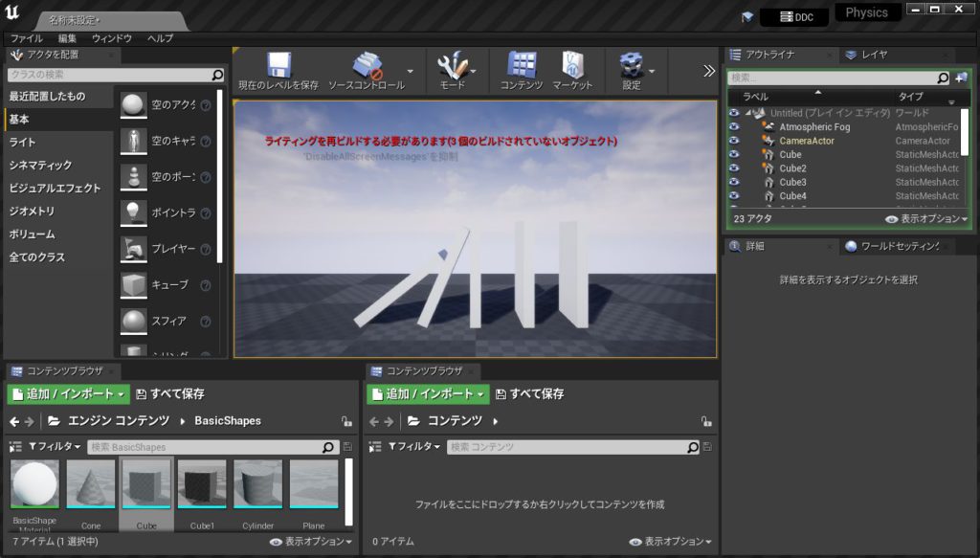Place an Empty Actor sphere icon
The height and width of the screenshot is (558, 980).
click(x=133, y=105)
